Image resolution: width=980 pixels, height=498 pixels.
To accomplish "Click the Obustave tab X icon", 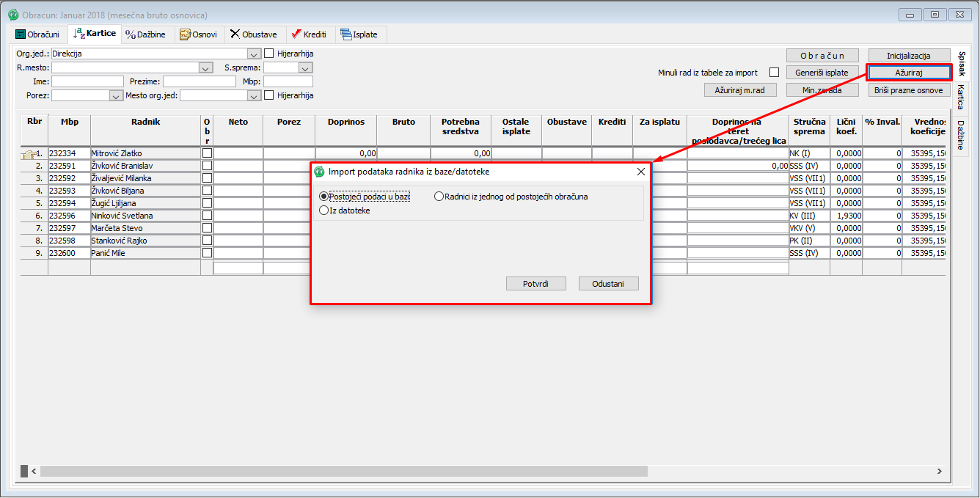I will [235, 34].
